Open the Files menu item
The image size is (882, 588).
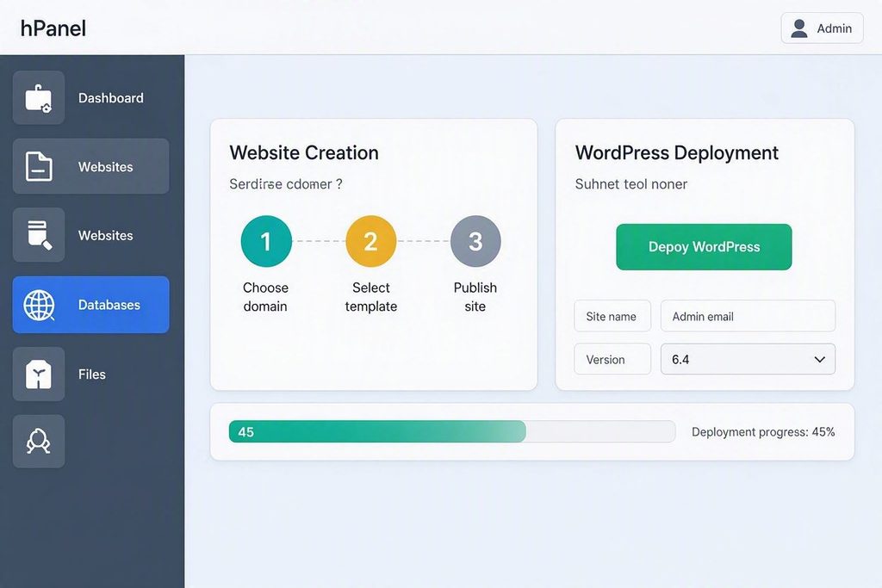[90, 374]
